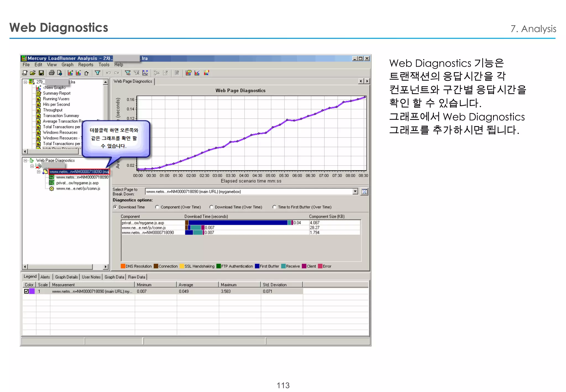This screenshot has width=566, height=392.
Task: Select the Download Time (Over Time) radio option
Action: click(x=211, y=207)
